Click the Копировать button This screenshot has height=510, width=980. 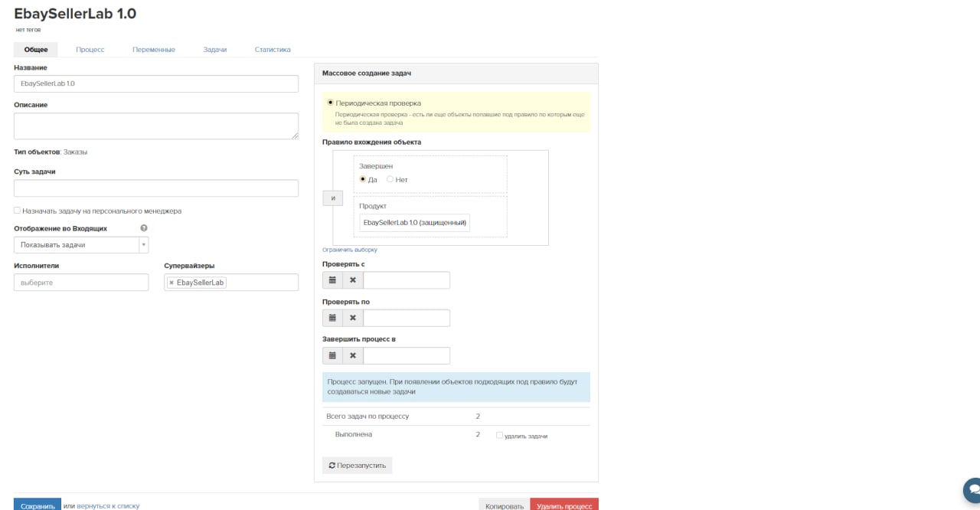(505, 505)
